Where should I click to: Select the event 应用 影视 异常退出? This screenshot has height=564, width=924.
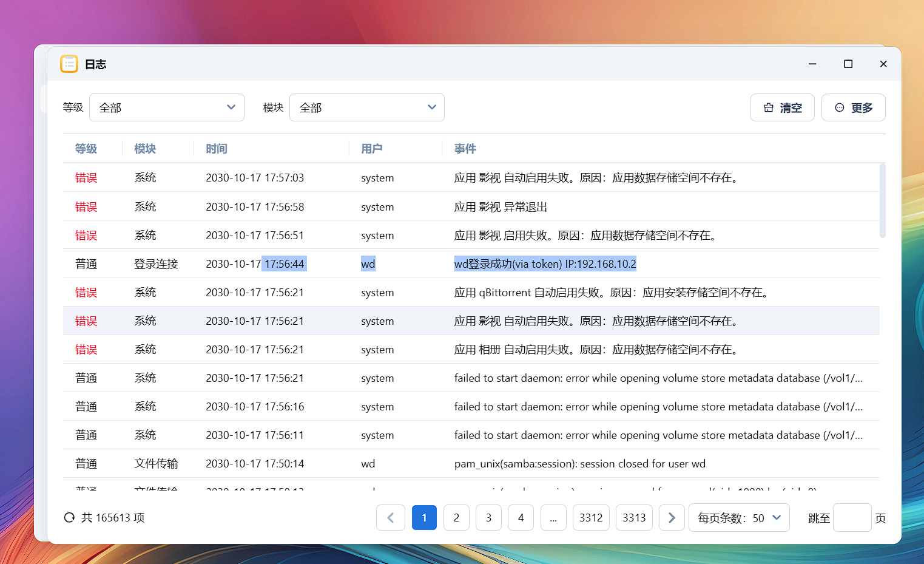[x=501, y=206]
